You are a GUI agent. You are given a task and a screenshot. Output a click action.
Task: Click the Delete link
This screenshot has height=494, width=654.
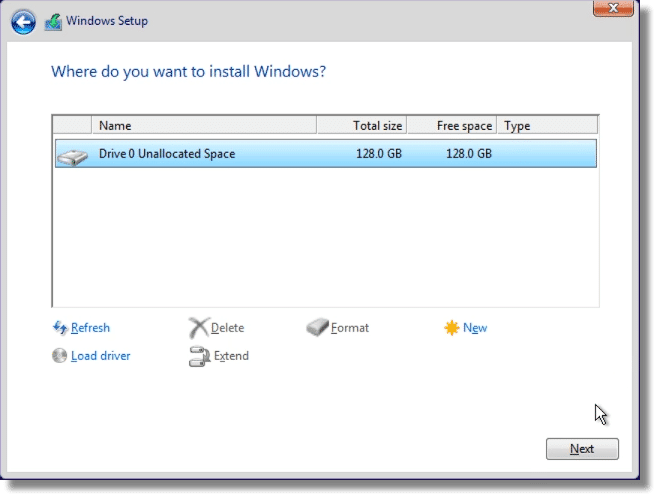[x=227, y=328]
